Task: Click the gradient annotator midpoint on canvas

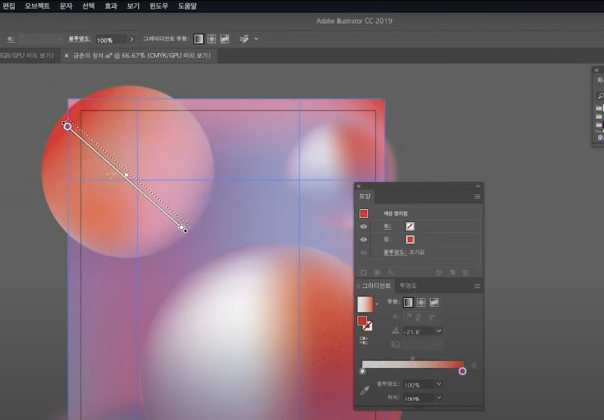Action: pyautogui.click(x=126, y=175)
